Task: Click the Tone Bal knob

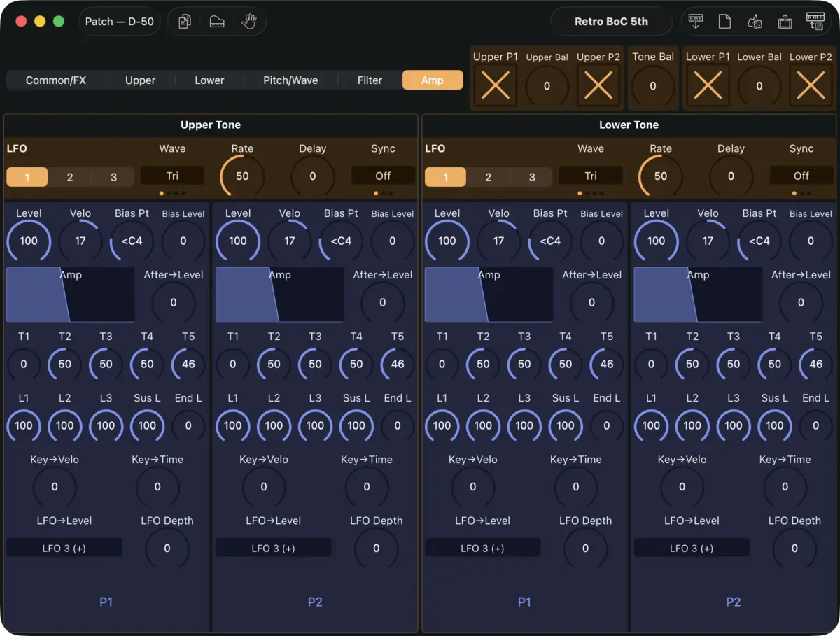Action: (653, 86)
